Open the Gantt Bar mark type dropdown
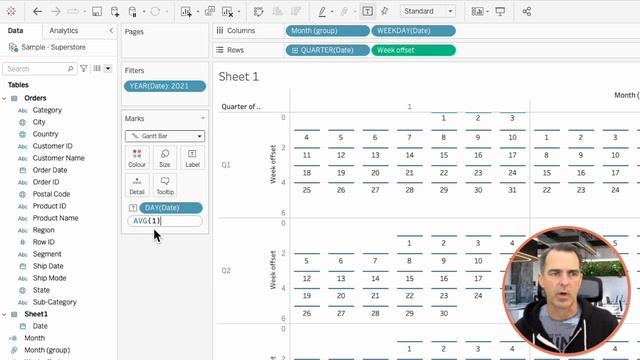 (165, 136)
